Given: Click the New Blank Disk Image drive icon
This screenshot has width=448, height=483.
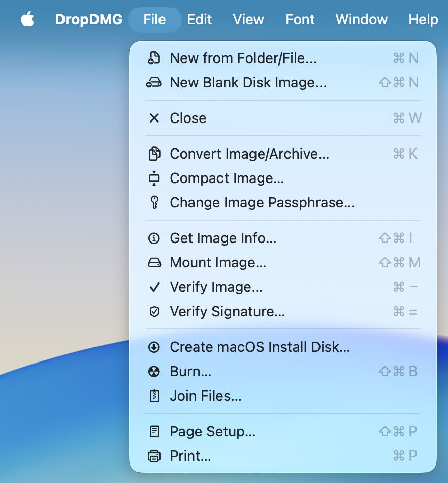Looking at the screenshot, I should (154, 82).
